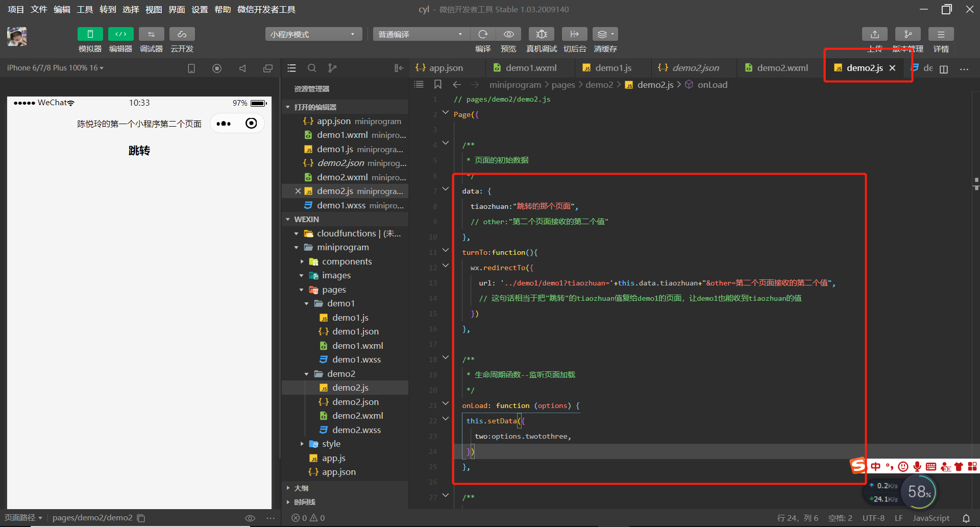Click the rotate device icon in simulator
The width and height of the screenshot is (980, 527).
[x=191, y=68]
